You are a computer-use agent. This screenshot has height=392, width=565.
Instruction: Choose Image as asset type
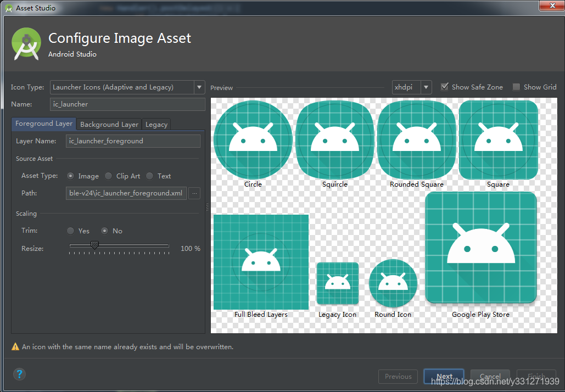pyautogui.click(x=71, y=176)
